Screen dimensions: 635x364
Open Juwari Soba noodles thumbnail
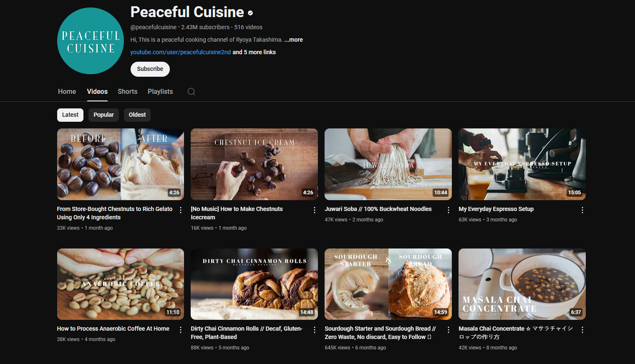pyautogui.click(x=388, y=164)
